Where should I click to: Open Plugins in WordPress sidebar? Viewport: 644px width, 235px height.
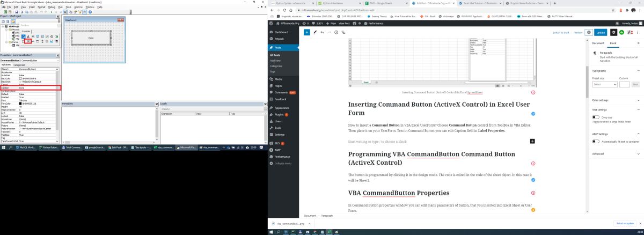click(x=280, y=115)
